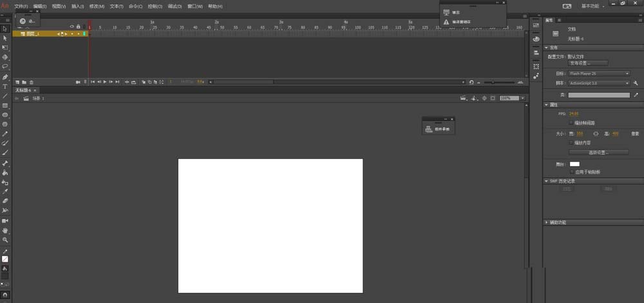Image resolution: width=644 pixels, height=303 pixels.
Task: Select the Zoom magnifier tool
Action: coord(5,240)
